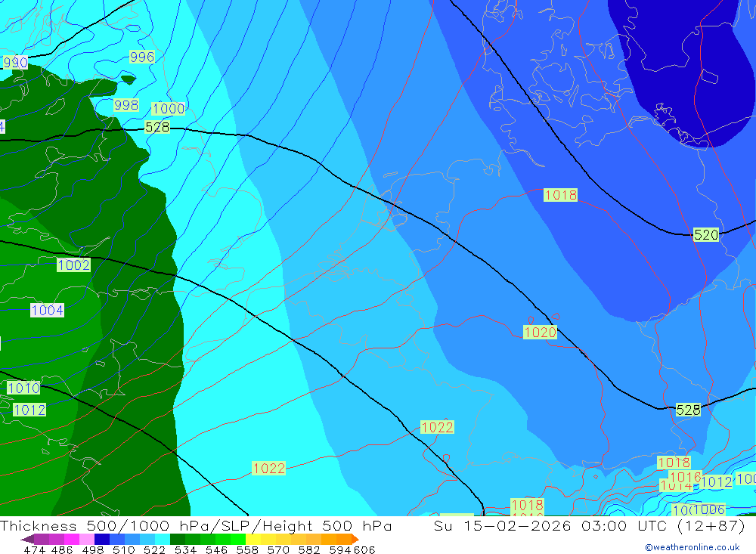Select the 1004 blue isobar label
The width and height of the screenshot is (756, 554).
(47, 310)
